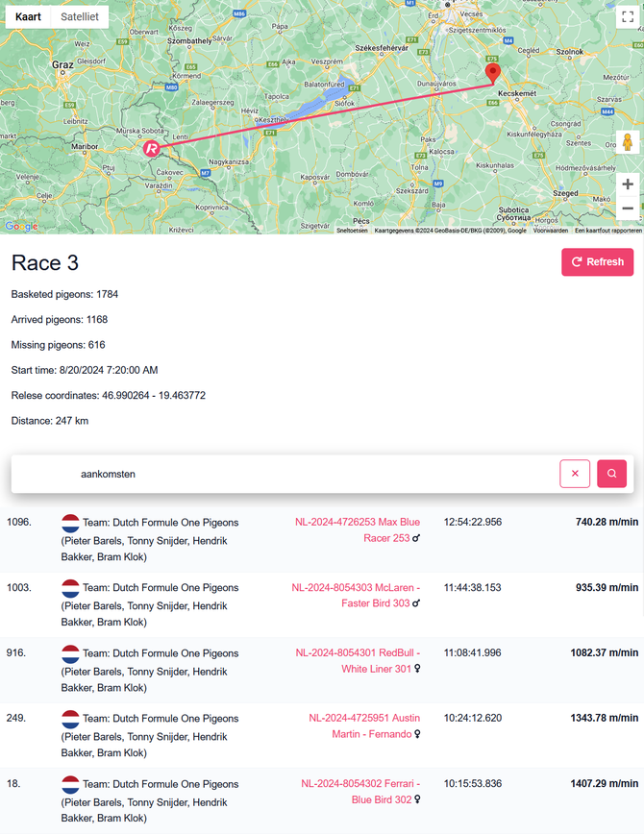
Task: Click Dutch flag icon in row 249
Action: coord(70,719)
